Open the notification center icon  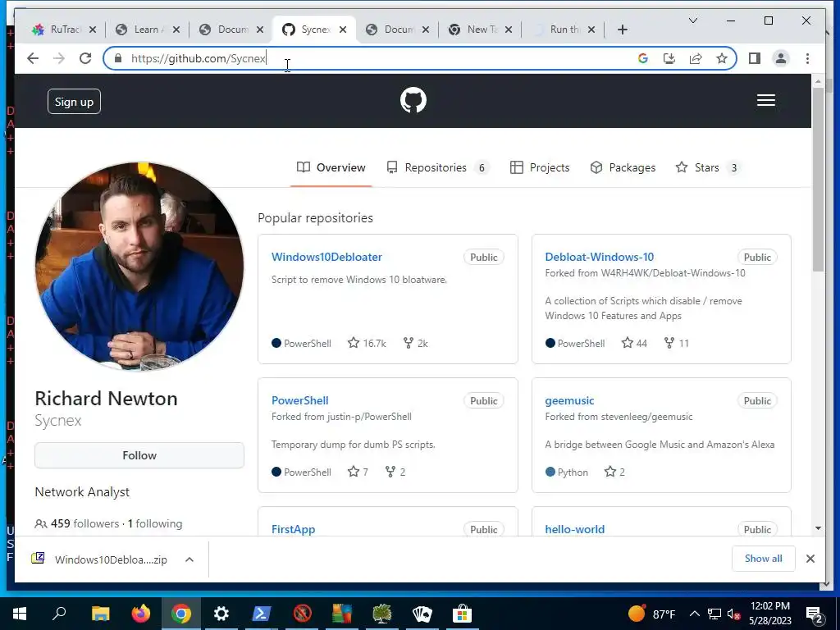point(815,615)
